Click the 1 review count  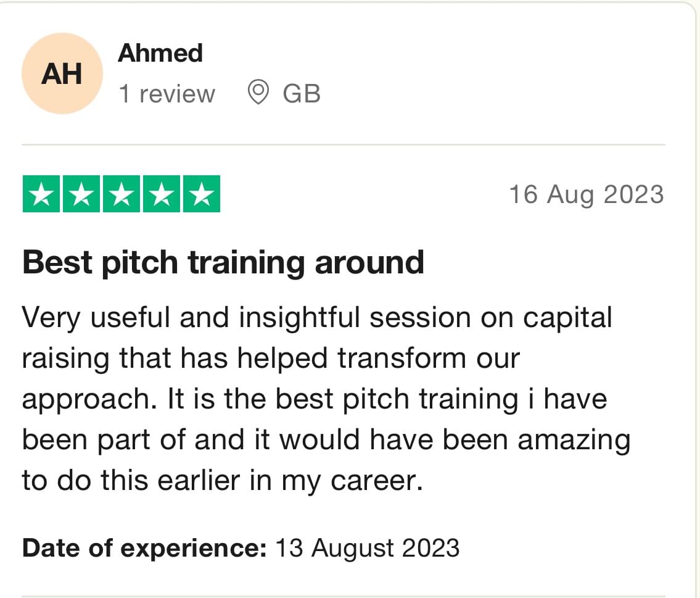[167, 94]
